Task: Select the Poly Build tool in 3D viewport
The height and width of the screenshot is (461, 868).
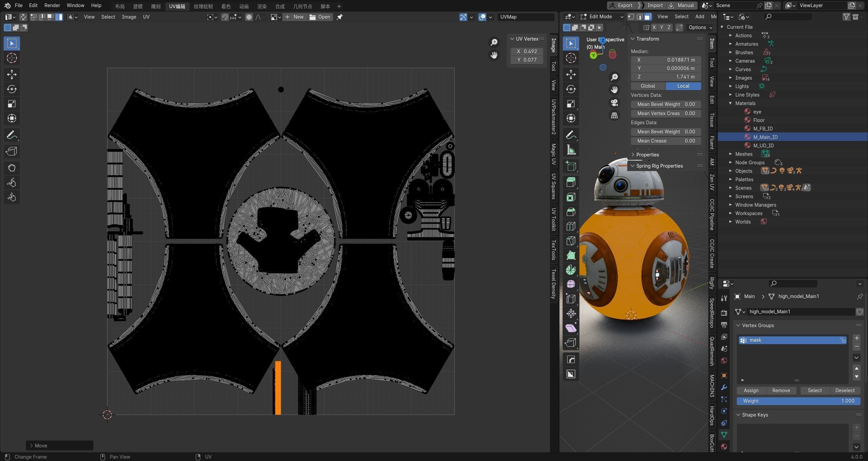Action: click(x=571, y=256)
